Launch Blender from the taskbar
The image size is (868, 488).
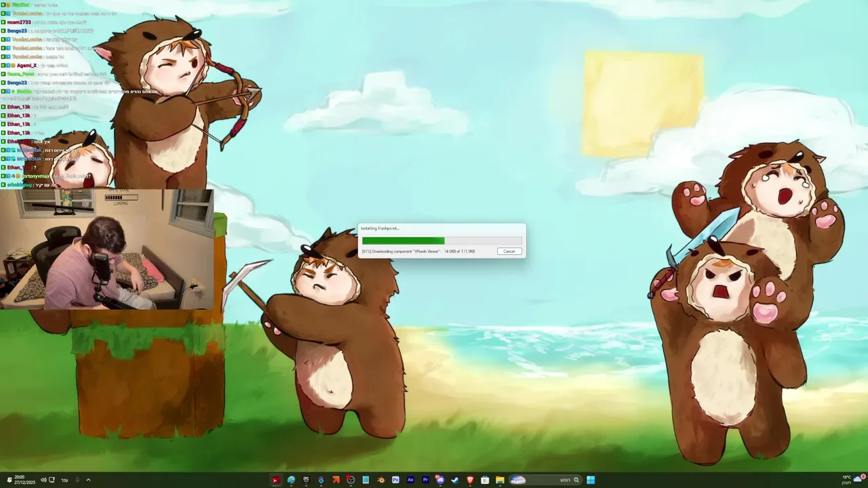click(x=380, y=480)
